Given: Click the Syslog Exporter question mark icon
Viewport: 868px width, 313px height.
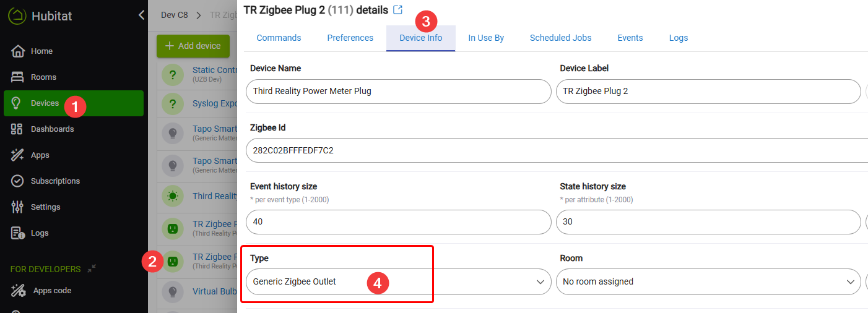Looking at the screenshot, I should [x=173, y=103].
